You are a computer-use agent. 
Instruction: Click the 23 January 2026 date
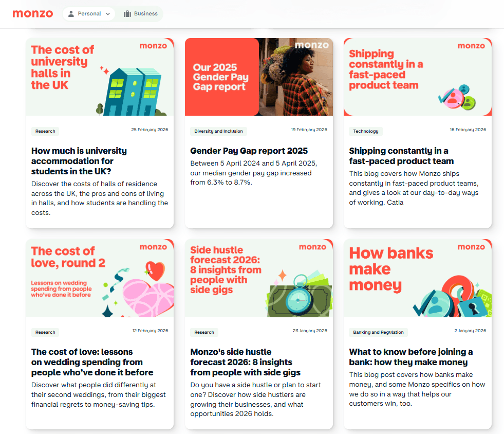coord(310,331)
